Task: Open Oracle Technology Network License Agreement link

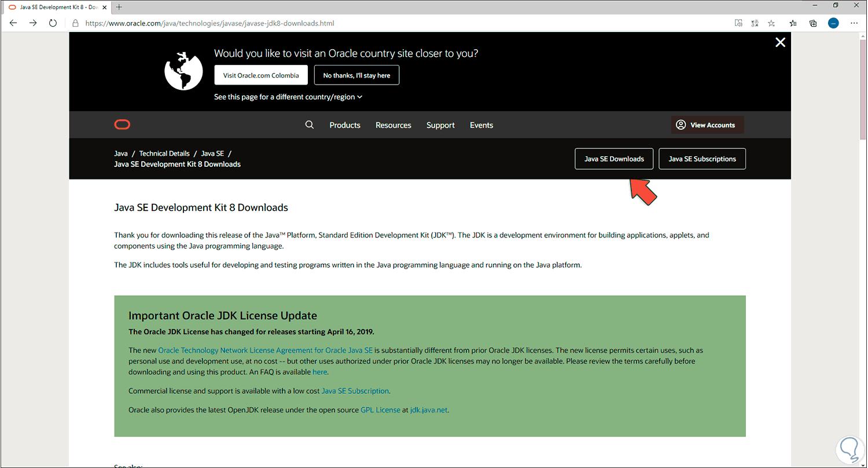Action: 266,350
